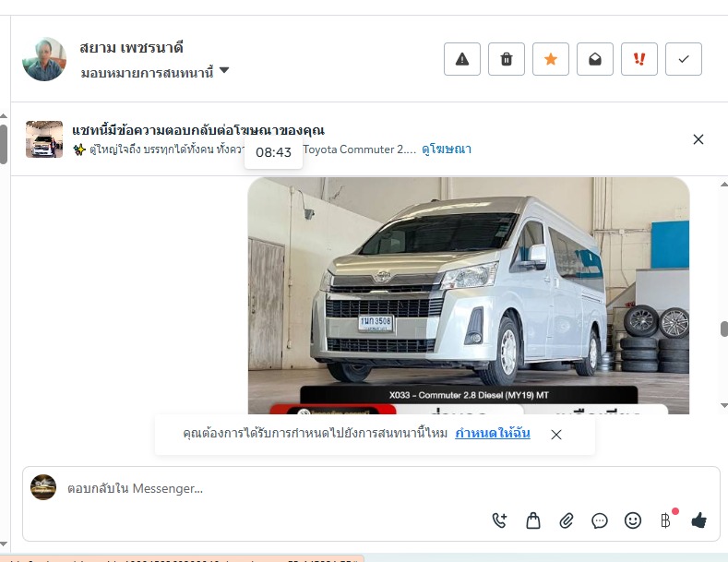Attach a file with paperclip icon

click(x=567, y=520)
